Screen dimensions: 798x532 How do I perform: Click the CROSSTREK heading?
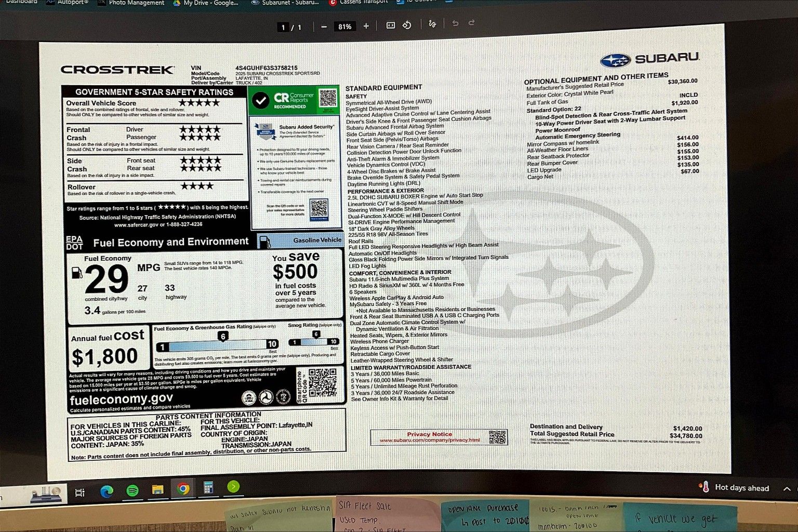[x=117, y=70]
